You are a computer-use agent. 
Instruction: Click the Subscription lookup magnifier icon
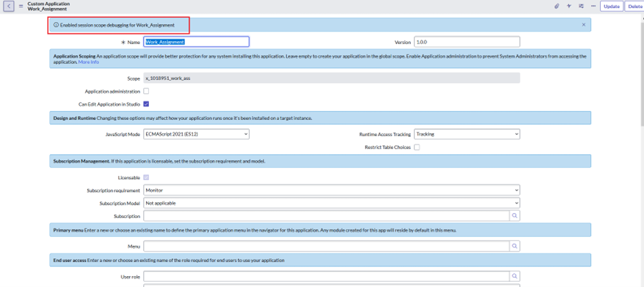pyautogui.click(x=514, y=216)
